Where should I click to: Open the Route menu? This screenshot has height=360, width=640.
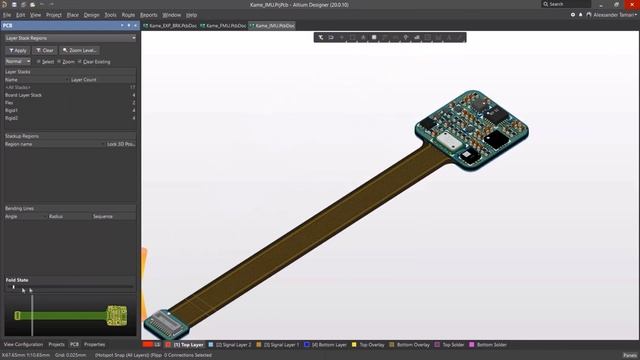click(128, 15)
